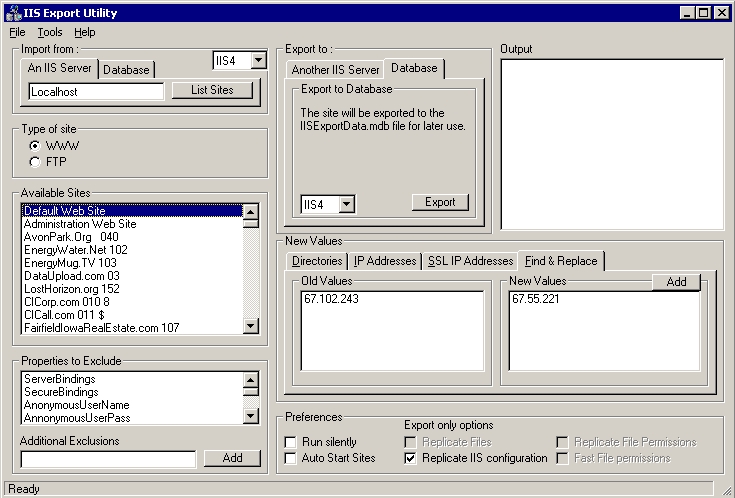Viewport: 735px width, 498px height.
Task: Select EnergyMug.TV 103 site
Action: 132,263
